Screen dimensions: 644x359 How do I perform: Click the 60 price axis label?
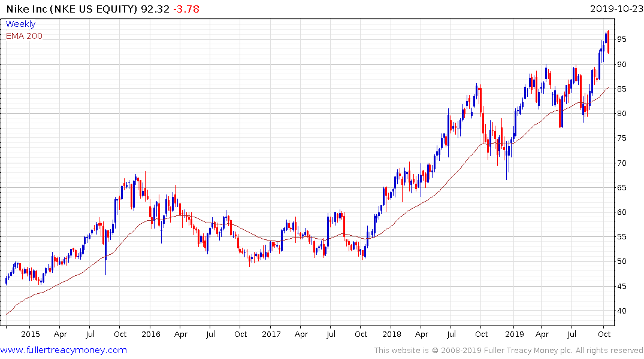click(x=621, y=212)
